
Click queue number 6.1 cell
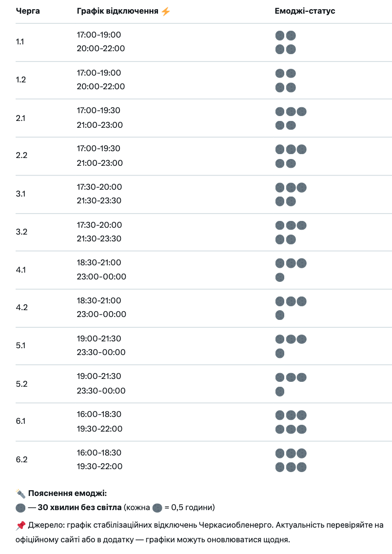tap(20, 421)
